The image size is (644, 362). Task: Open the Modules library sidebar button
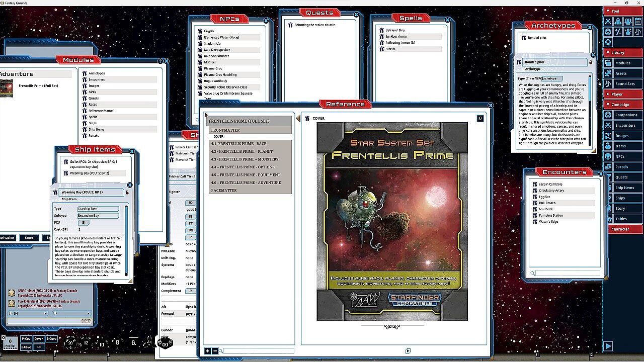[x=623, y=63]
